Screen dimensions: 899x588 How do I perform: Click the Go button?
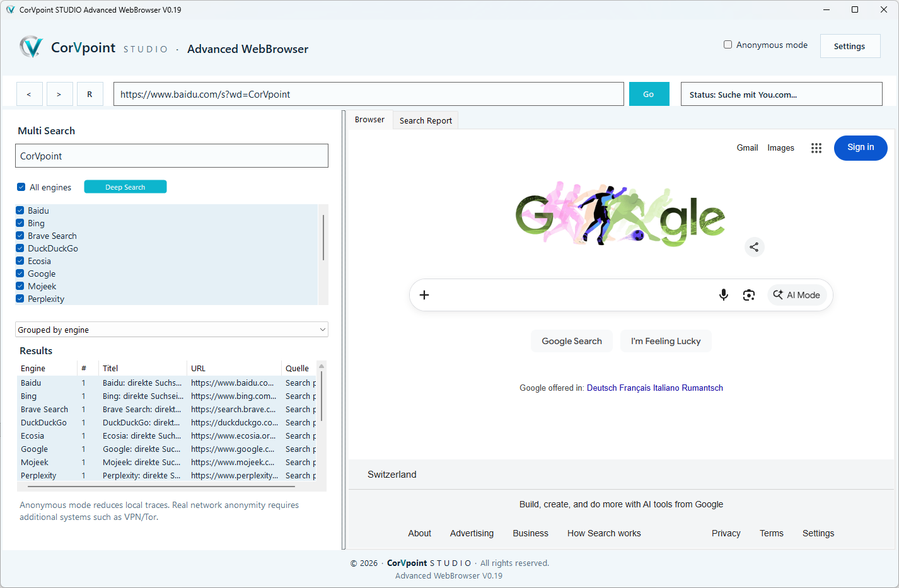point(649,94)
